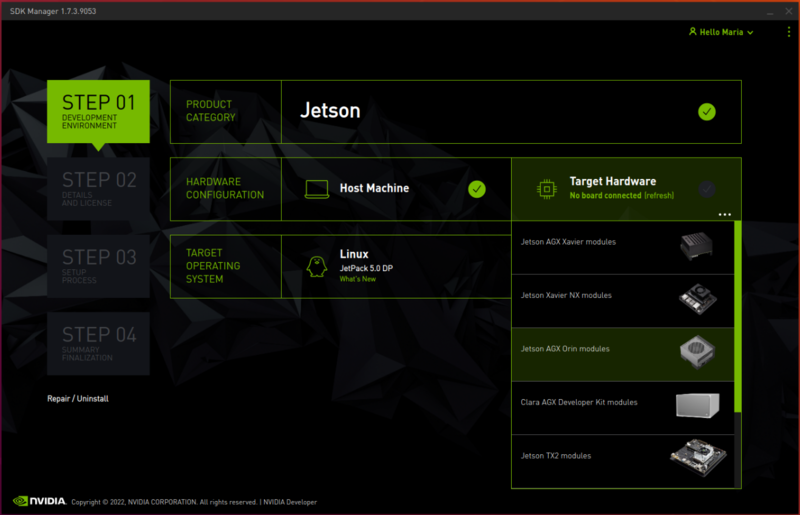Select the Jetson product category box

tap(511, 112)
